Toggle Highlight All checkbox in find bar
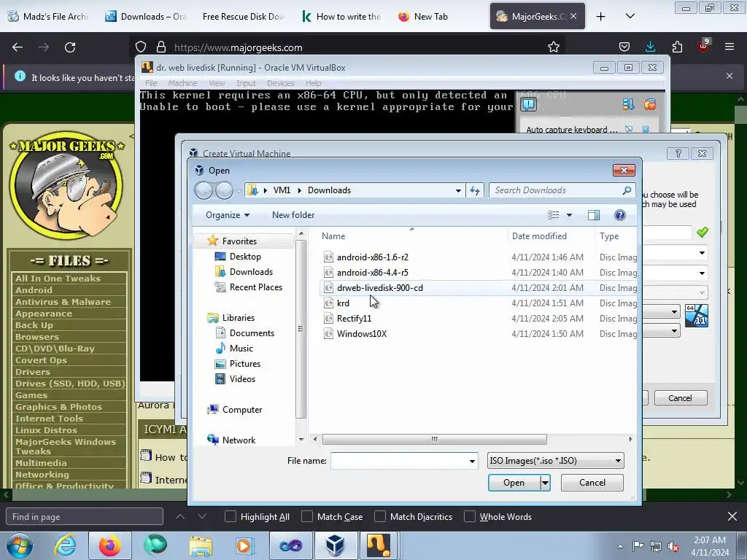Image resolution: width=747 pixels, height=560 pixels. tap(230, 517)
